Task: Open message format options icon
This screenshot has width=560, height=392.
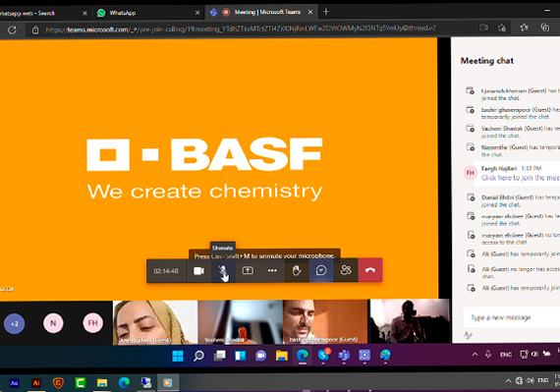Action: (468, 335)
